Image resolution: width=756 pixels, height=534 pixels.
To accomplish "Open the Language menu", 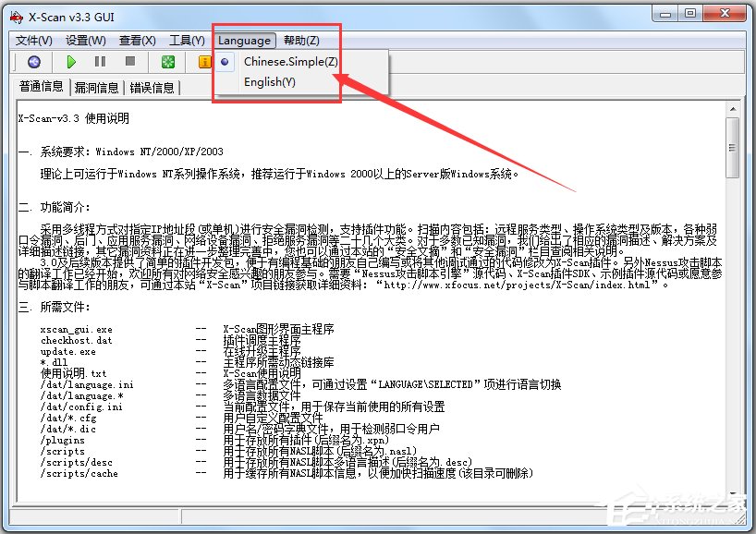I will pyautogui.click(x=244, y=40).
